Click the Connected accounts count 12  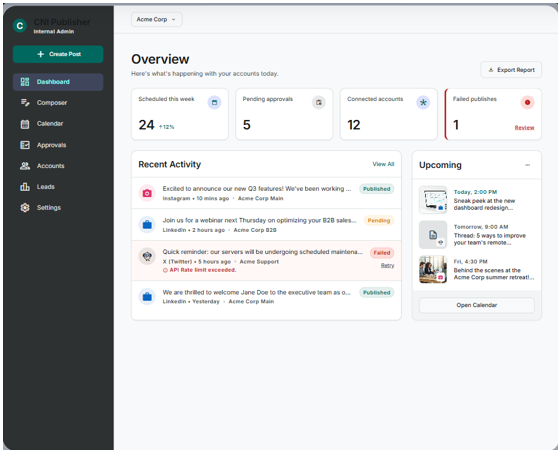pos(354,125)
